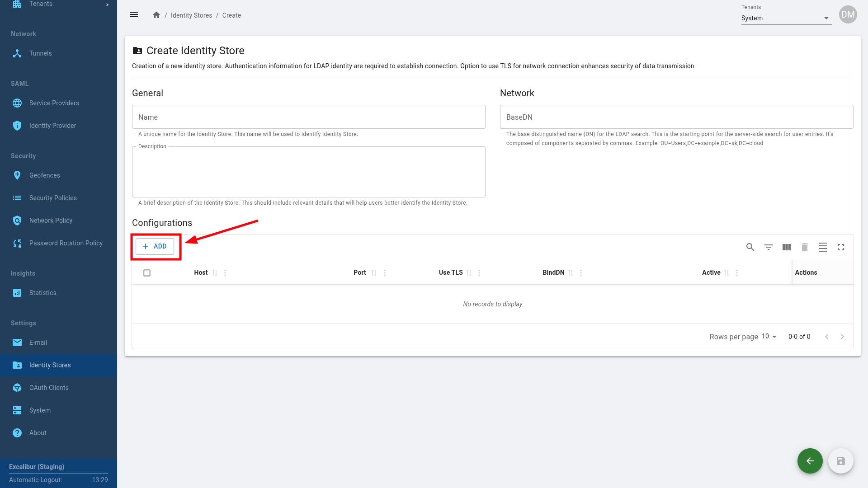Image resolution: width=868 pixels, height=488 pixels.
Task: Open the Tenants System dropdown
Action: 786,18
